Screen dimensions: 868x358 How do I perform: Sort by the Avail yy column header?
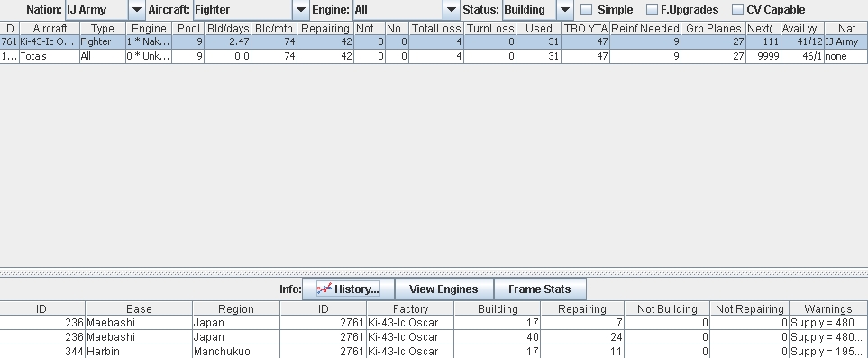803,28
